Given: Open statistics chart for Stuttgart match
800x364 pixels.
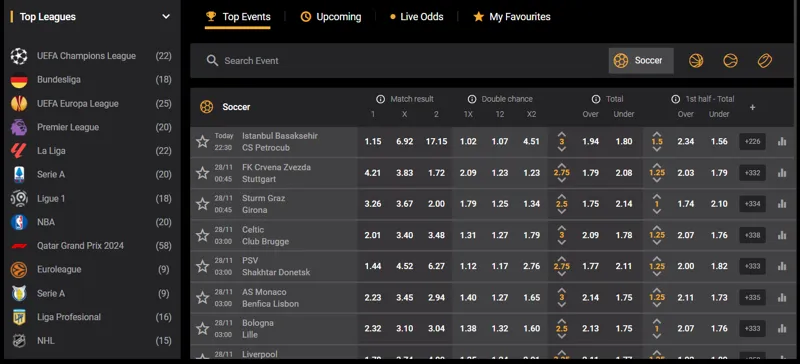Looking at the screenshot, I should (782, 173).
